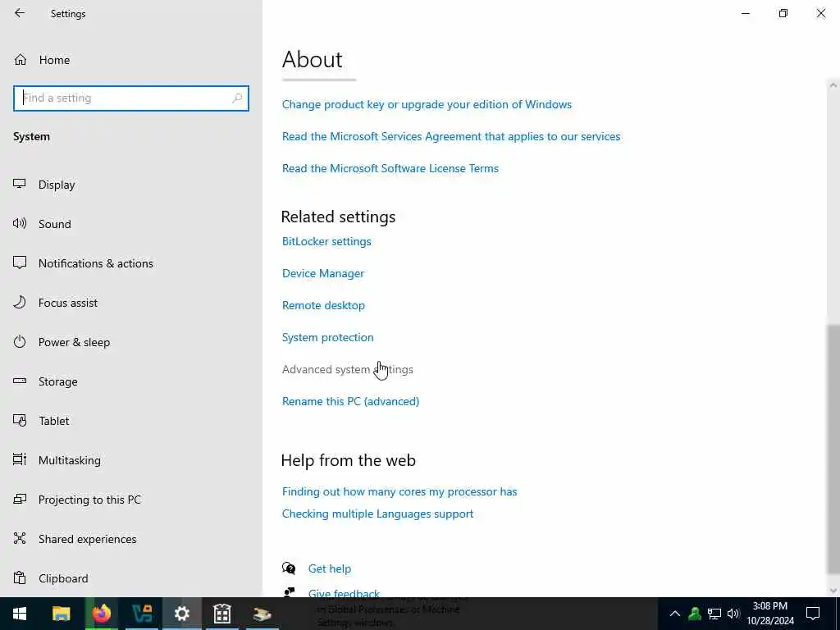Screen dimensions: 840x630
Task: Click the Power & sleep power icon
Action: pos(20,342)
